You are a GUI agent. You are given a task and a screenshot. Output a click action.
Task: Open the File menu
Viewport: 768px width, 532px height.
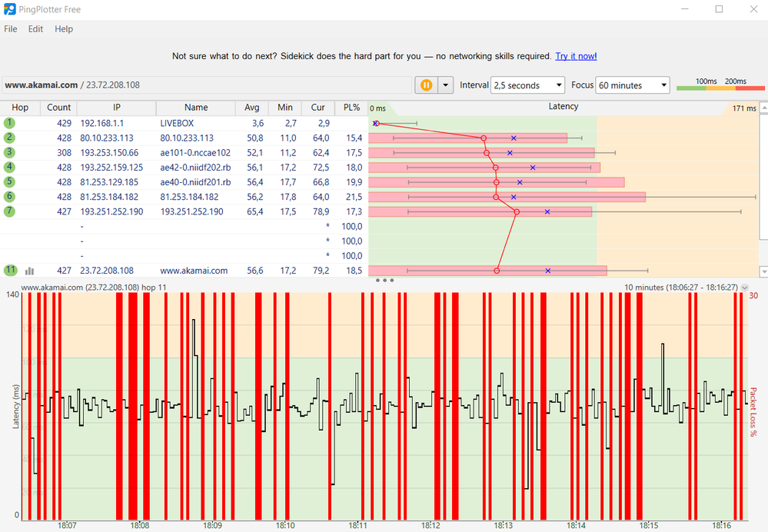[x=11, y=29]
